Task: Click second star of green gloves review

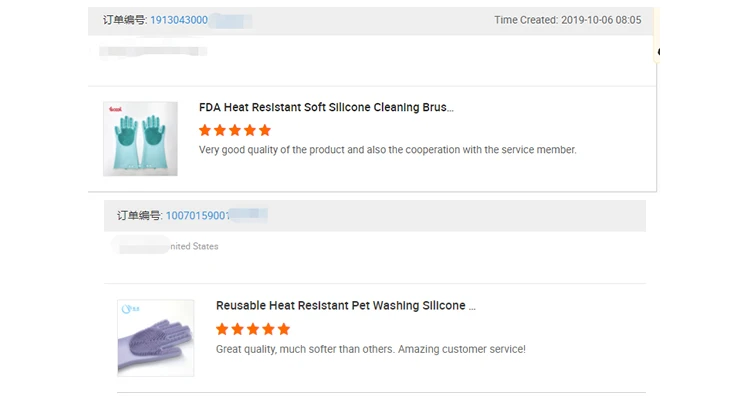Action: tap(220, 130)
